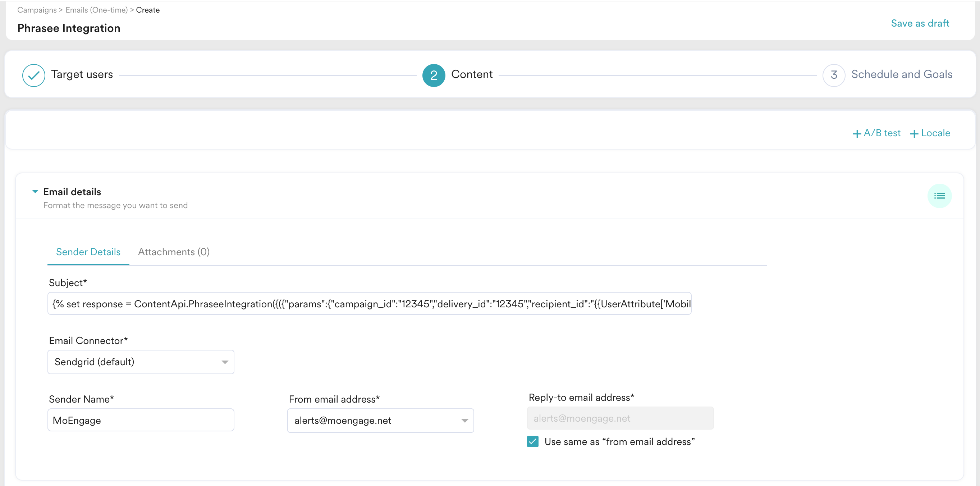Click the step 3 Schedule and Goals circle
The height and width of the screenshot is (486, 980).
[834, 75]
